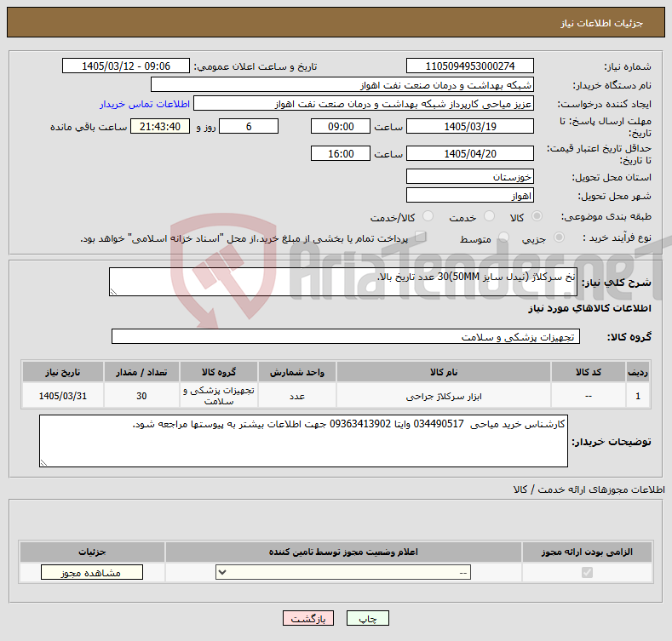Click the تاریخ نیاز column header
This screenshot has width=672, height=641.
pyautogui.click(x=62, y=372)
